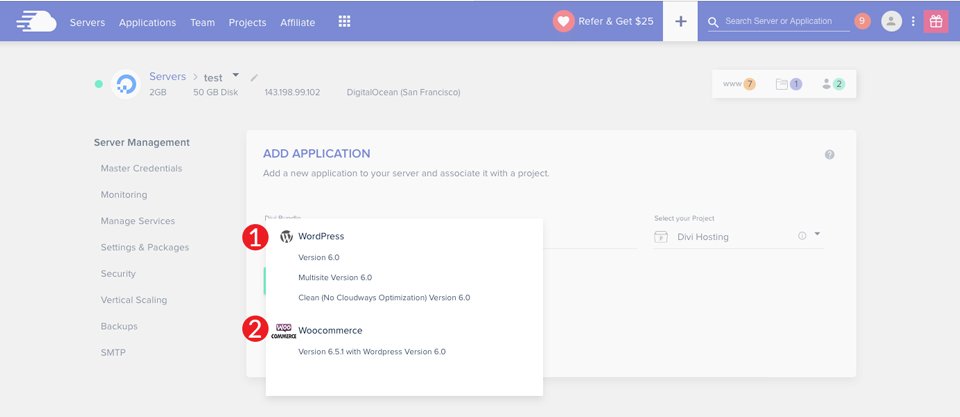Click the DigitalOcean server logo
Viewport: 960px width, 417px height.
coord(126,85)
